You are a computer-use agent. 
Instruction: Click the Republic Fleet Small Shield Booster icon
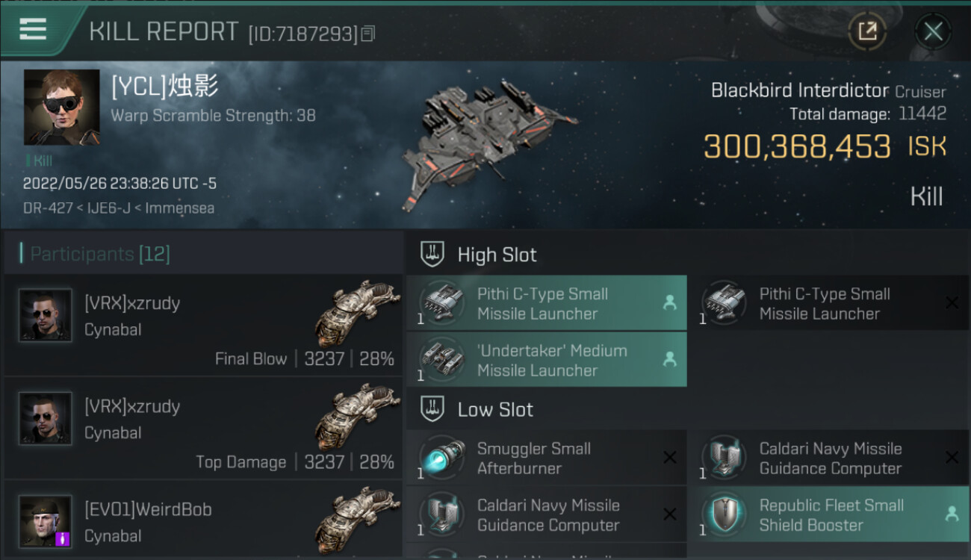724,514
